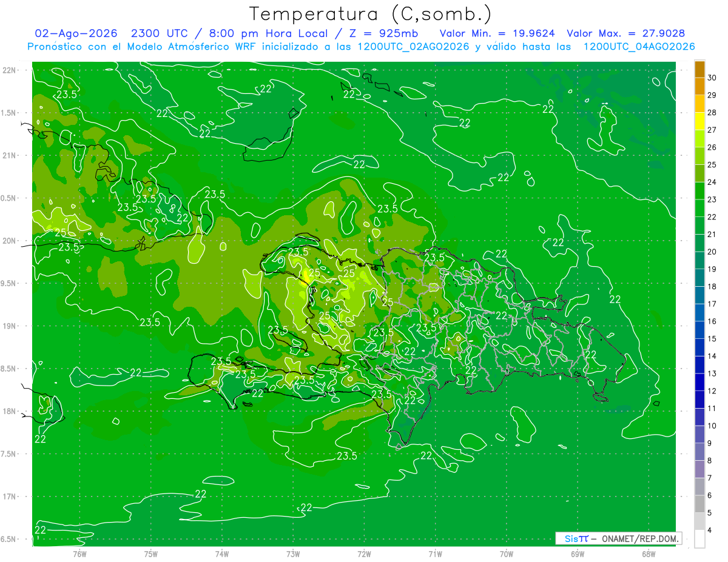Pick legend color between 12 and 13
Screen dimensions: 728x562
point(699,382)
